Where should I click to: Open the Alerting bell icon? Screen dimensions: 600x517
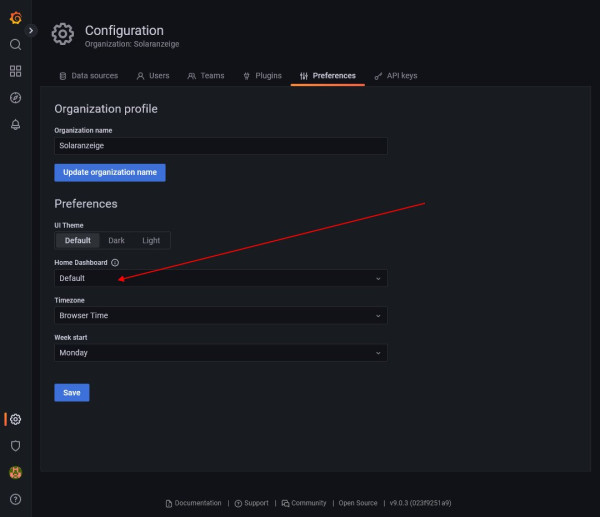pyautogui.click(x=15, y=125)
